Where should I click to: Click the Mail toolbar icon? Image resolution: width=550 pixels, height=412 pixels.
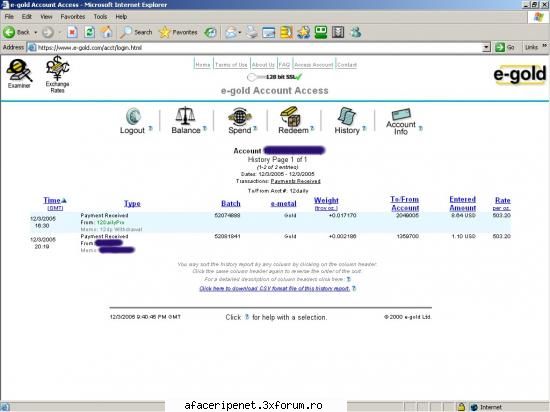click(231, 32)
